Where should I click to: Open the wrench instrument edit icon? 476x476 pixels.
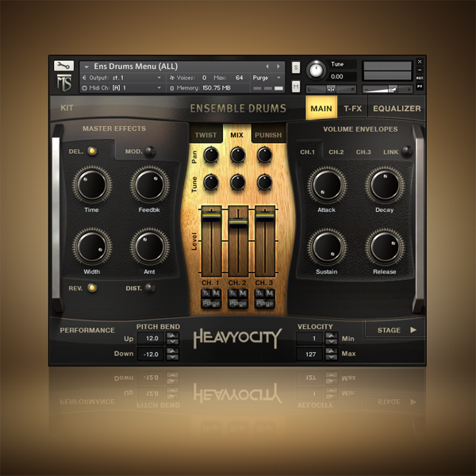(x=63, y=66)
